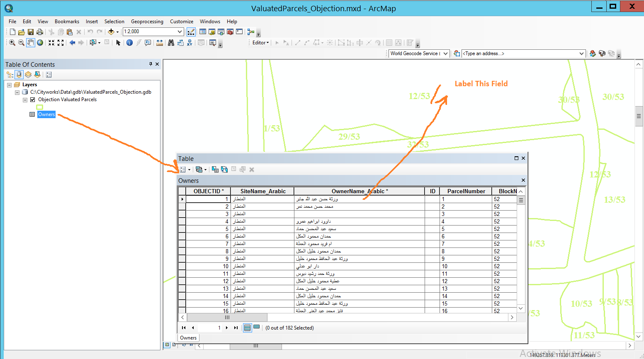The width and height of the screenshot is (644, 359).
Task: Create a new map document
Action: coord(12,32)
